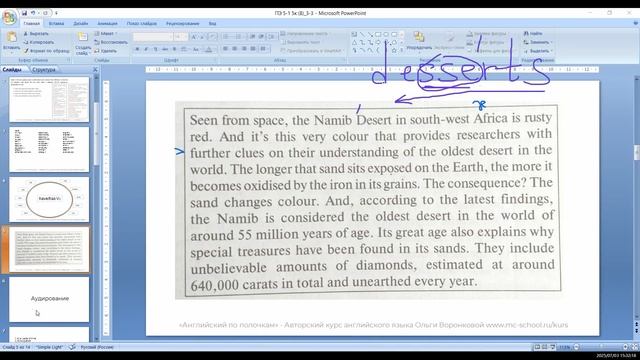
Task: Click zoom out minus on zoom slider
Action: click(576, 347)
